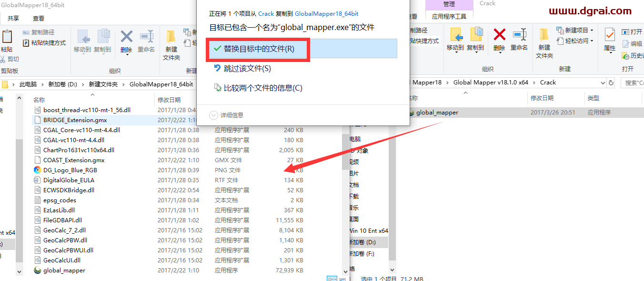Sort left file list by 修改日期
Viewport: 644px width, 281px height.
click(x=169, y=100)
